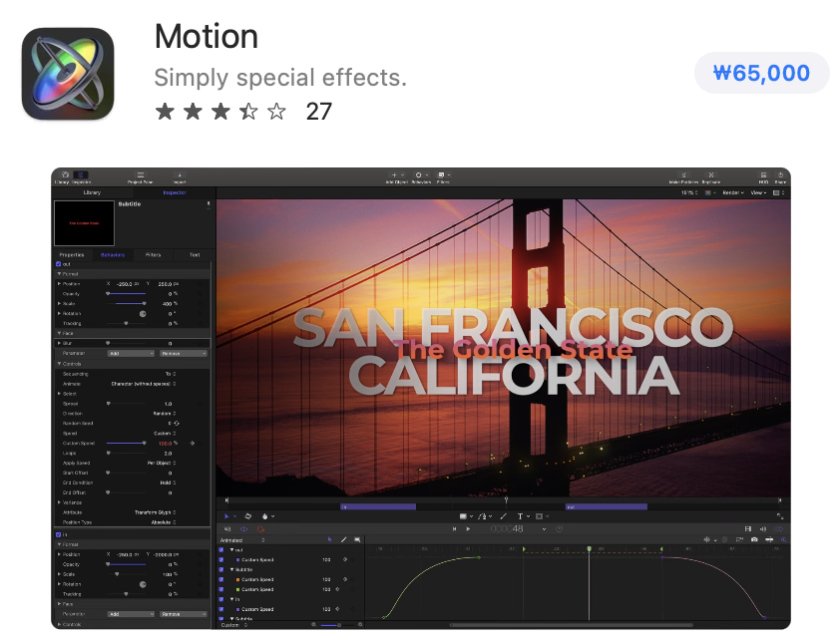Click the playhead marker in the mini-timeline

506,500
